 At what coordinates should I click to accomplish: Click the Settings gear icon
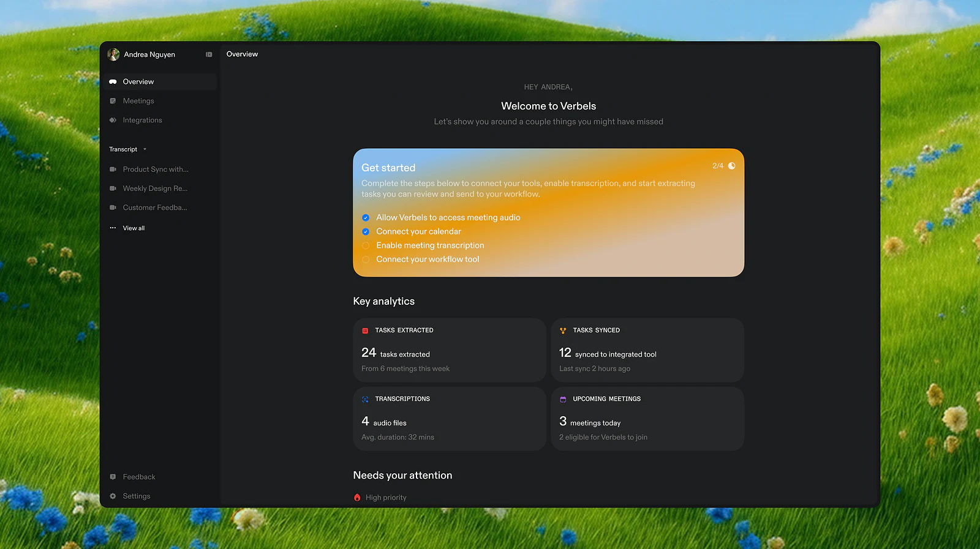[113, 496]
